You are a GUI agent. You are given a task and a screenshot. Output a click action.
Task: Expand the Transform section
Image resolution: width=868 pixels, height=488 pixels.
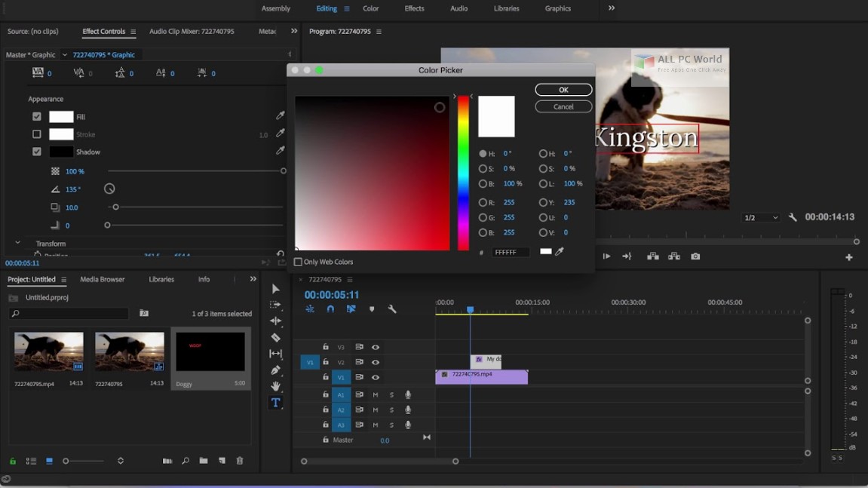pyautogui.click(x=18, y=243)
